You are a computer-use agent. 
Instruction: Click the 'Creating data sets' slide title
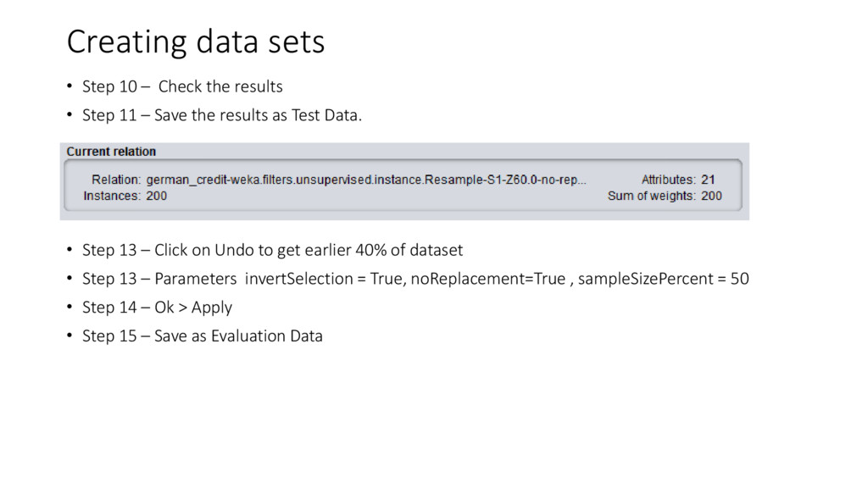196,42
